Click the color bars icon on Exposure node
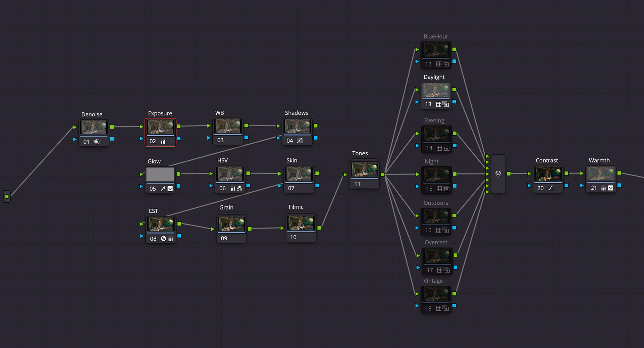Image resolution: width=644 pixels, height=348 pixels. (163, 141)
